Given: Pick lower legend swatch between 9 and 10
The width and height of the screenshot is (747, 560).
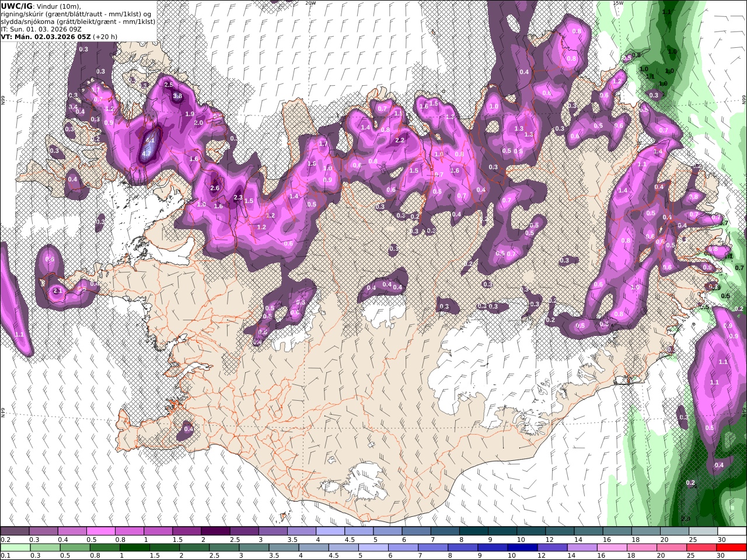Looking at the screenshot, I should point(492,548).
